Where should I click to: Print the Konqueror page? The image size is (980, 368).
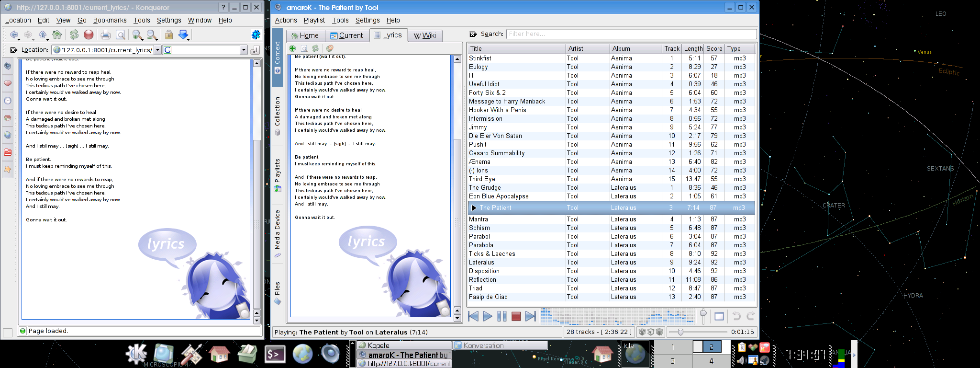pos(106,34)
